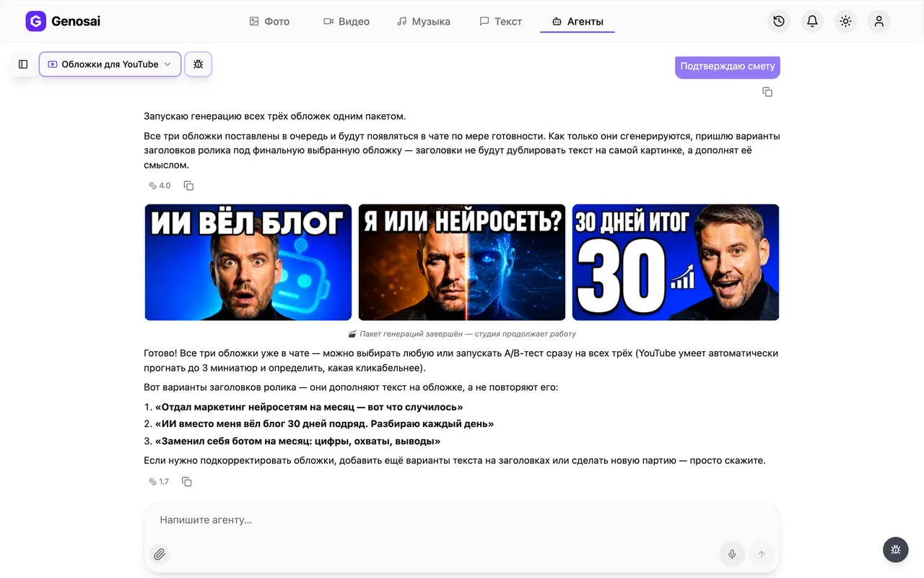Toggle the sidebar panel icon
The width and height of the screenshot is (924, 578).
point(23,64)
